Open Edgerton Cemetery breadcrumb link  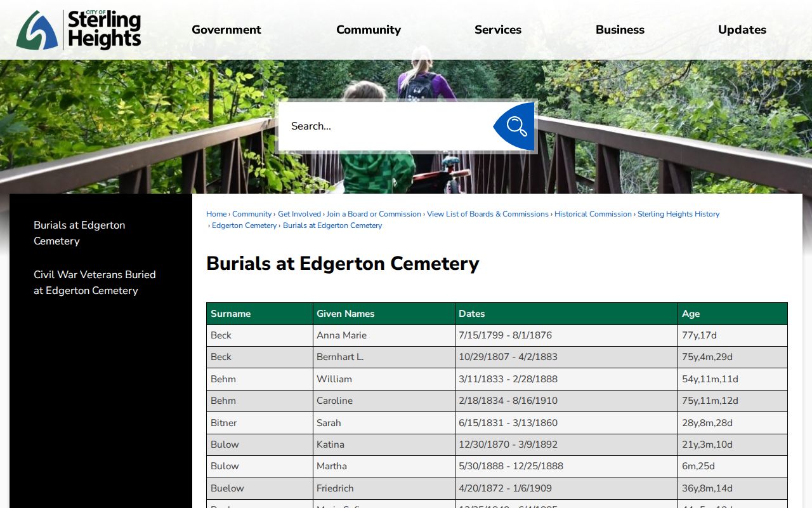tap(244, 225)
